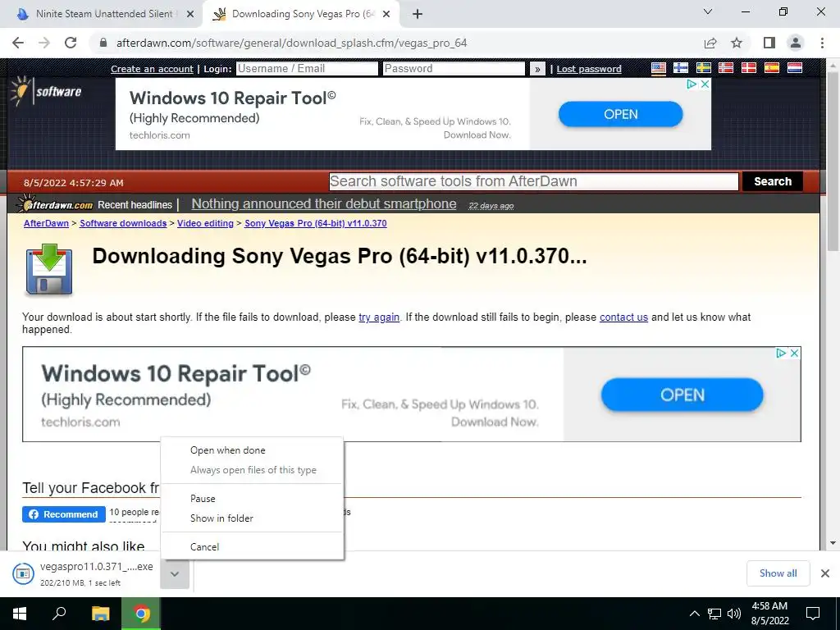Choose Pause in the download menu

click(x=253, y=499)
